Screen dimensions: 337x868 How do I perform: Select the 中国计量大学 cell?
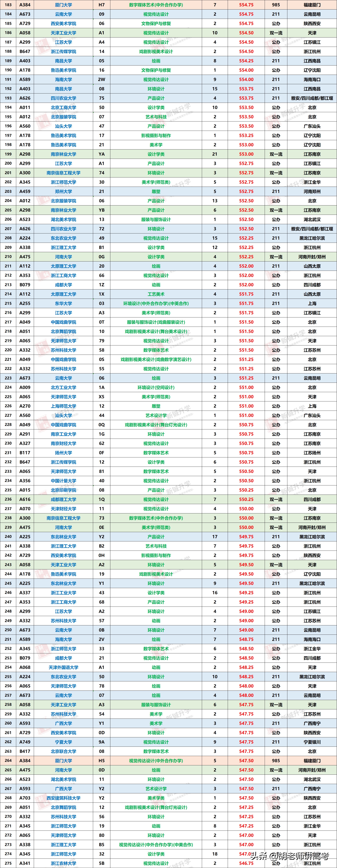click(63, 481)
